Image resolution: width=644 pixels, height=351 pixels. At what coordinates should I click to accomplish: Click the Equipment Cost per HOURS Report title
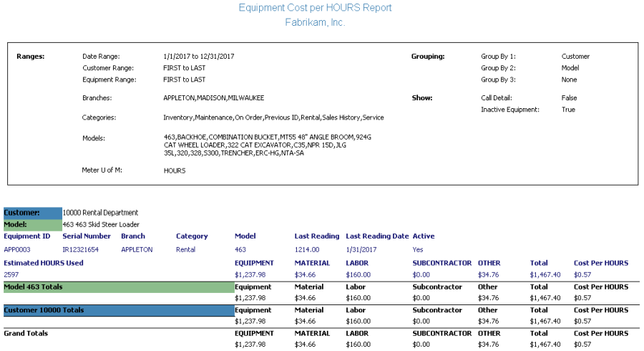coord(315,8)
